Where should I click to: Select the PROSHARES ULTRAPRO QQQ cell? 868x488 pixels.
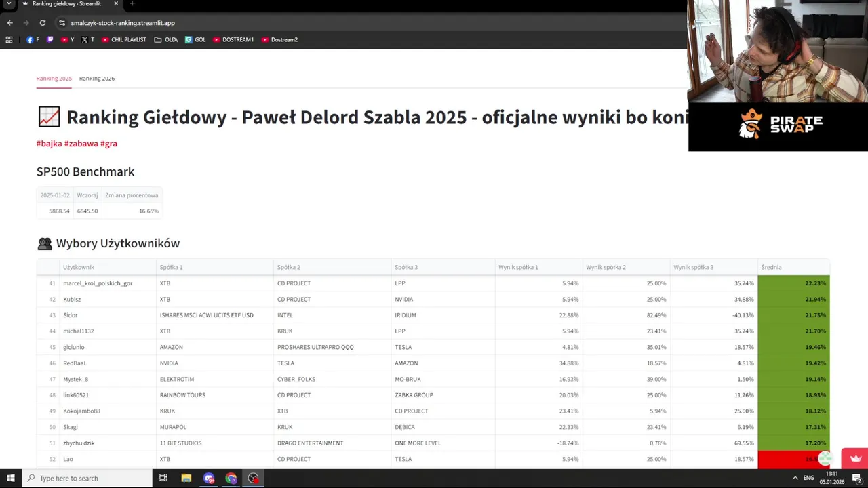coord(332,347)
